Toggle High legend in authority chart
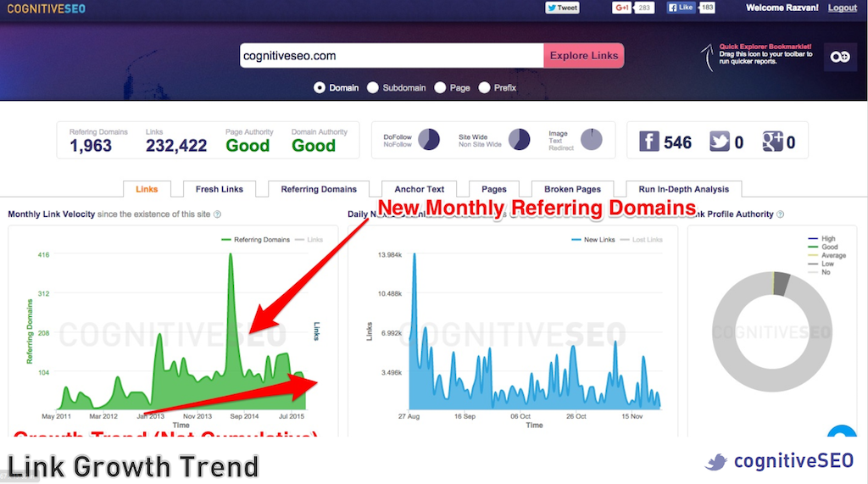 click(822, 239)
